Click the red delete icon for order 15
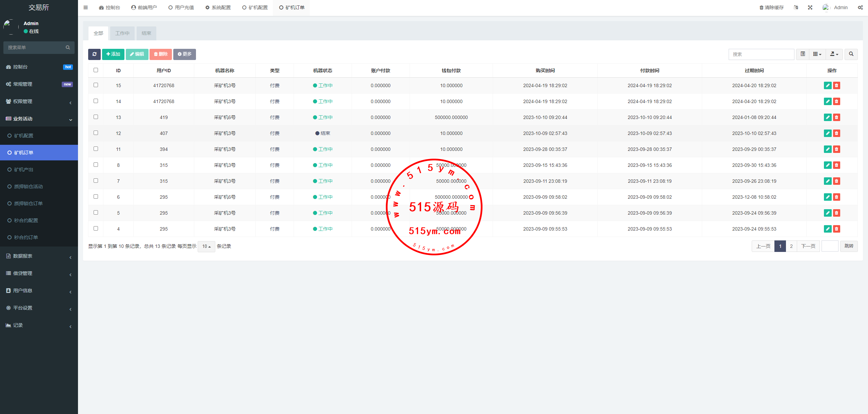The height and width of the screenshot is (414, 868). coord(836,85)
